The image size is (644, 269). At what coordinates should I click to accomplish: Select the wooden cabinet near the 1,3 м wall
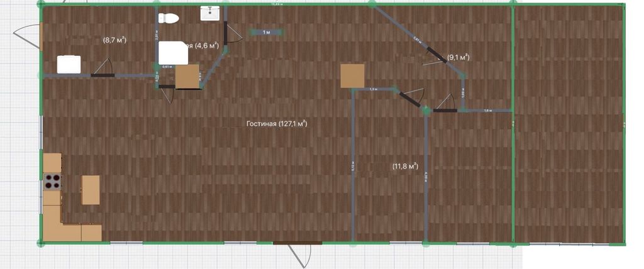pos(352,75)
